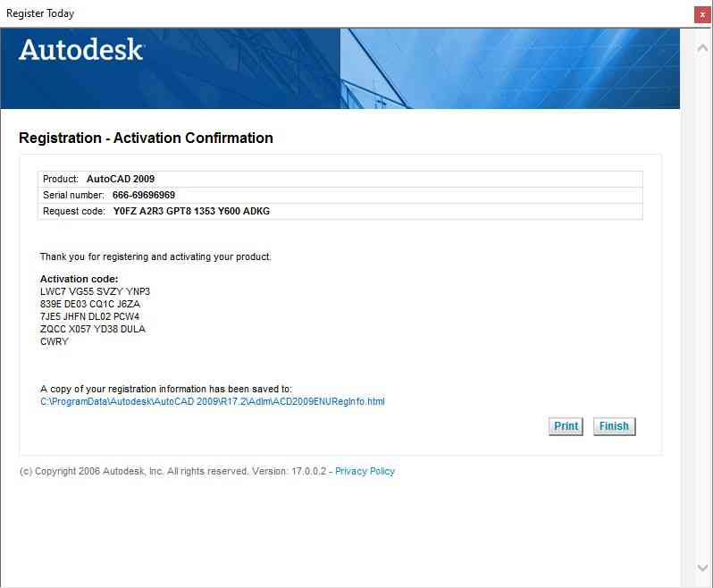The width and height of the screenshot is (713, 588).
Task: Click activation code line starting ZQCC
Action: click(x=93, y=329)
